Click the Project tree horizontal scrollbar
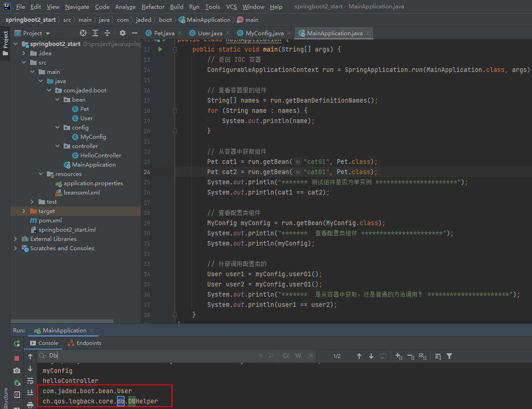 [x=62, y=321]
